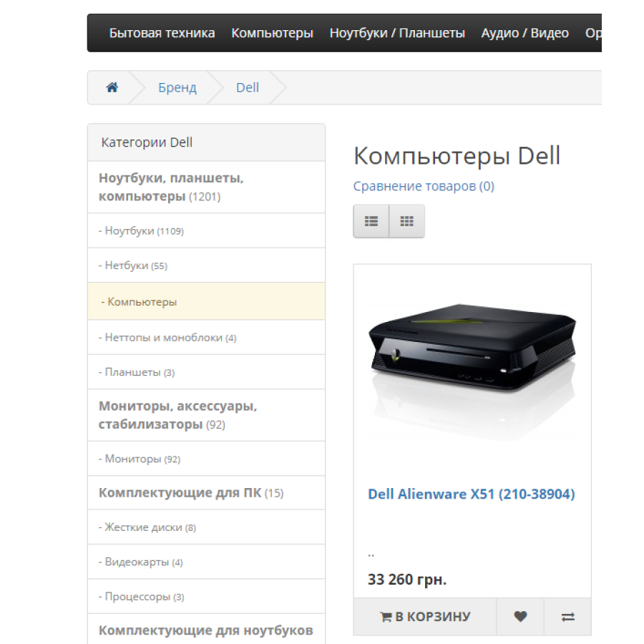This screenshot has height=644, width=644.
Task: Select Мониторы, аксессуары, стабилизаторы category
Action: coord(206,415)
